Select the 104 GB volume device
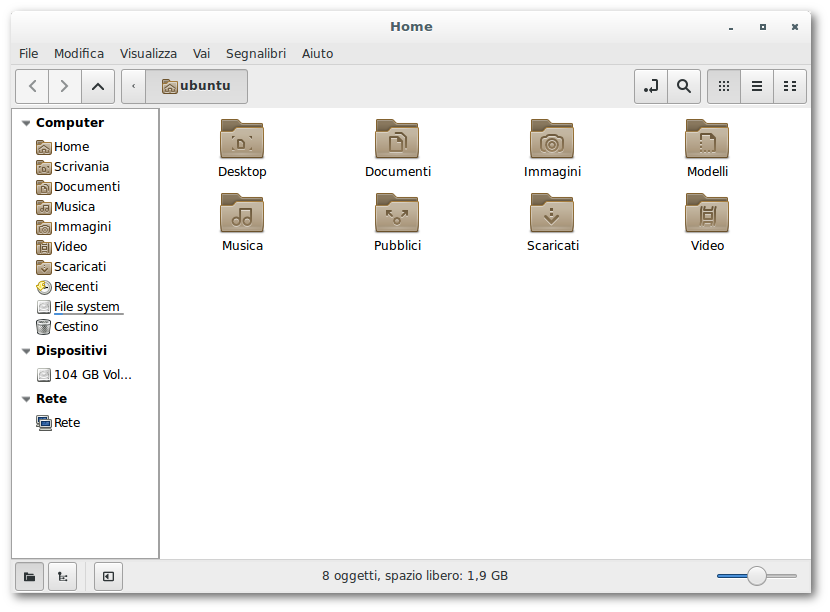This screenshot has height=612, width=830. pos(92,375)
